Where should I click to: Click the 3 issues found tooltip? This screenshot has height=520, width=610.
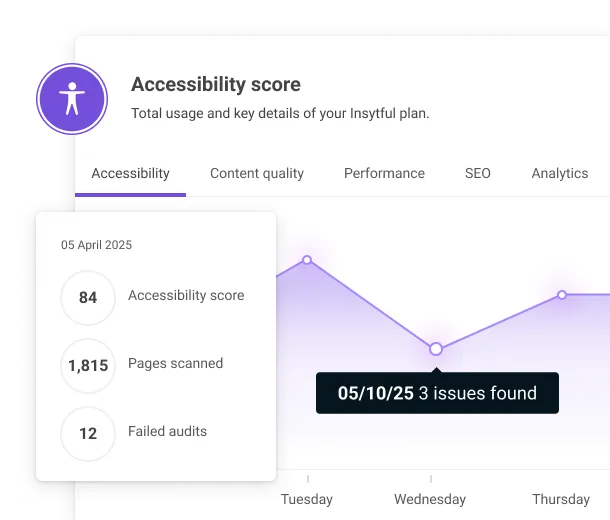coord(437,393)
